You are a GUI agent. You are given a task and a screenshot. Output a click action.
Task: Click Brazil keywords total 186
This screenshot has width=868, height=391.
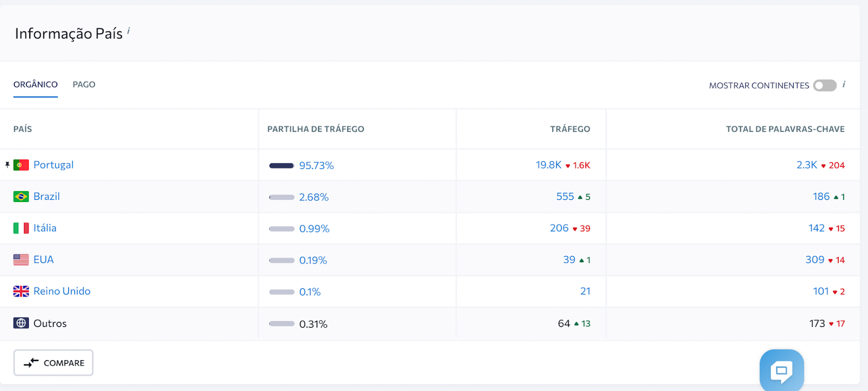pos(821,197)
